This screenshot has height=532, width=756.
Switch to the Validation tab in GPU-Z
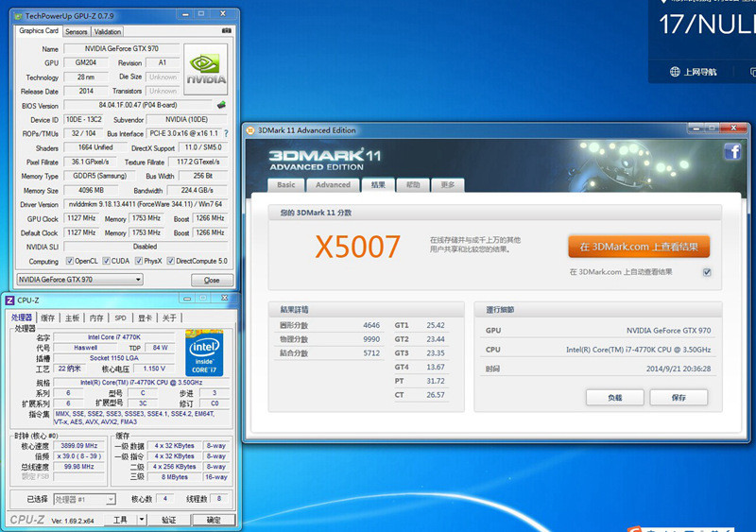(108, 32)
